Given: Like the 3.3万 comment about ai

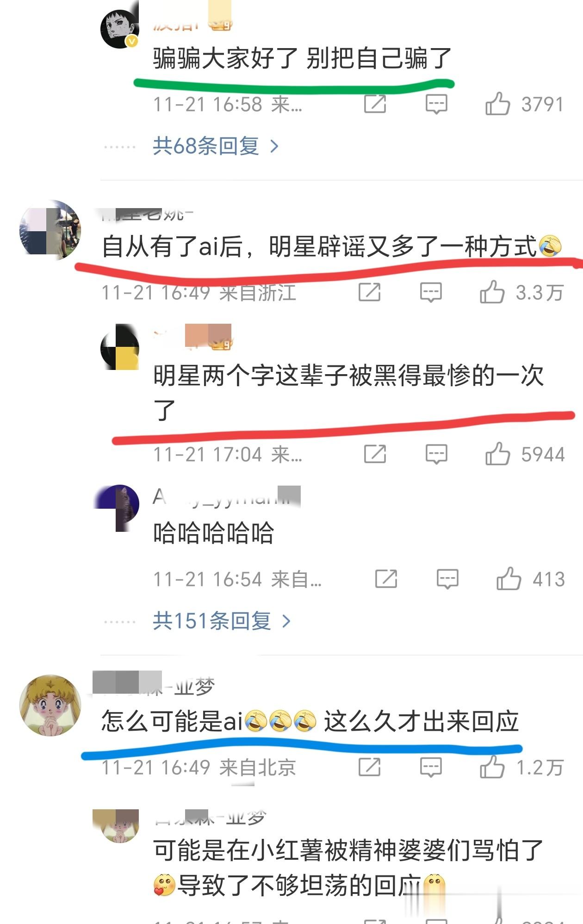Looking at the screenshot, I should pos(492,292).
